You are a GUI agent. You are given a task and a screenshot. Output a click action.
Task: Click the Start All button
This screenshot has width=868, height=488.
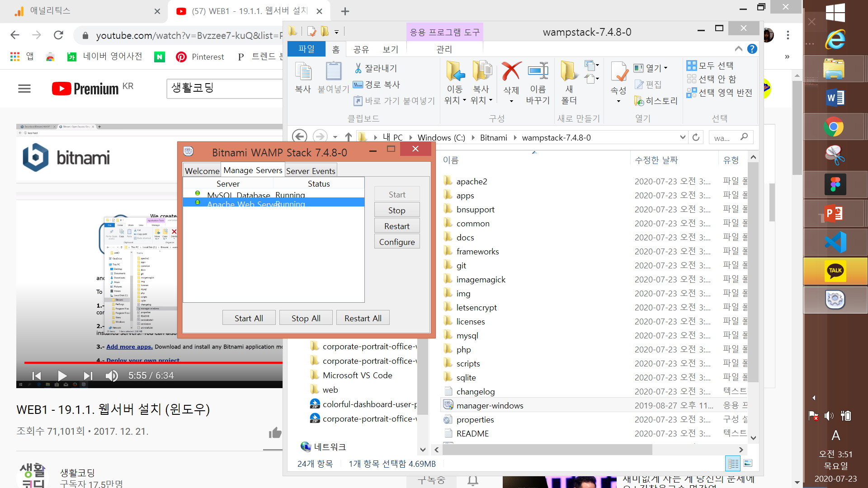(x=249, y=318)
